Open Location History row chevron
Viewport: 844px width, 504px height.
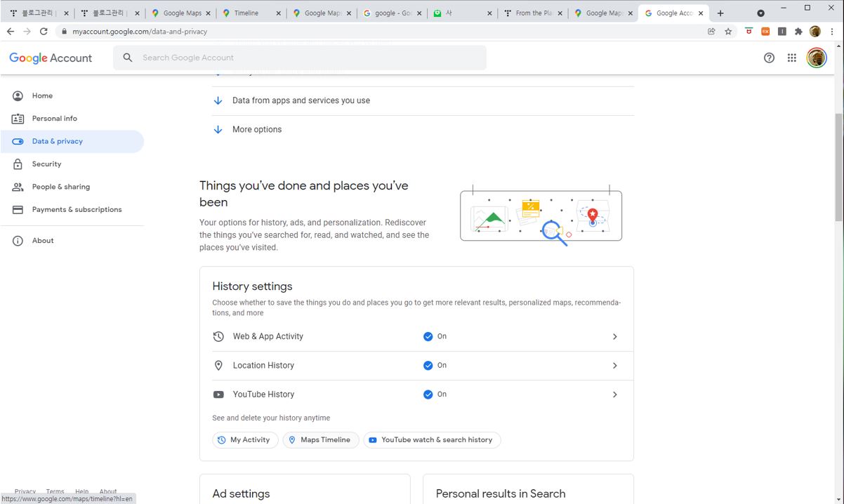(x=614, y=365)
